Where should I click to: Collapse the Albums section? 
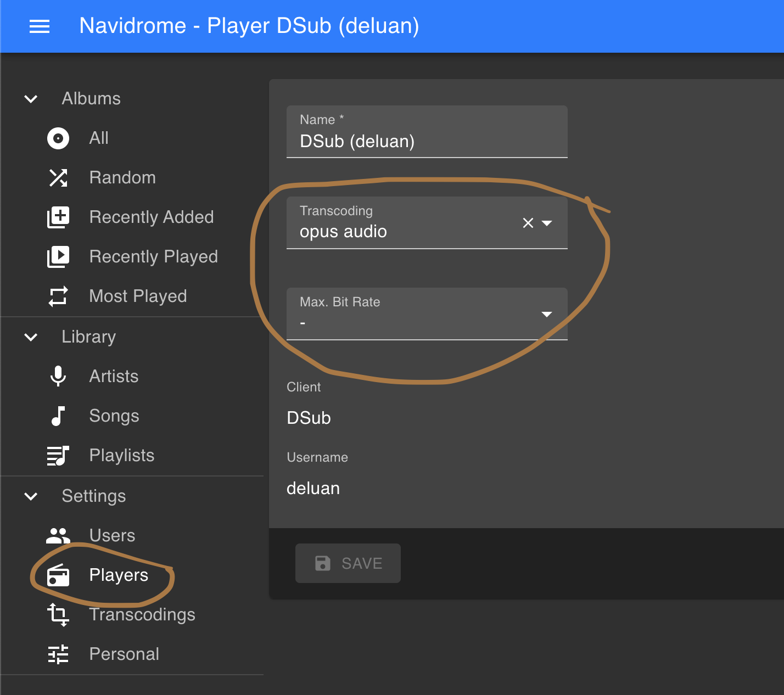click(31, 99)
